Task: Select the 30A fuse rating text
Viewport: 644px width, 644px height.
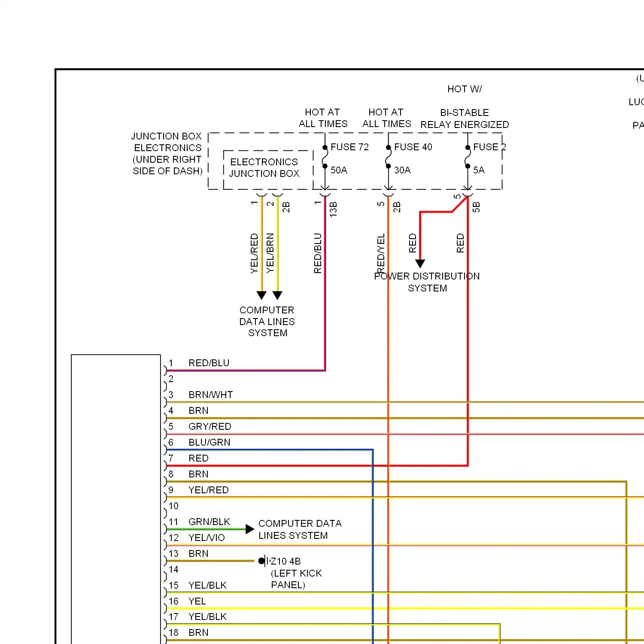Action: click(402, 170)
